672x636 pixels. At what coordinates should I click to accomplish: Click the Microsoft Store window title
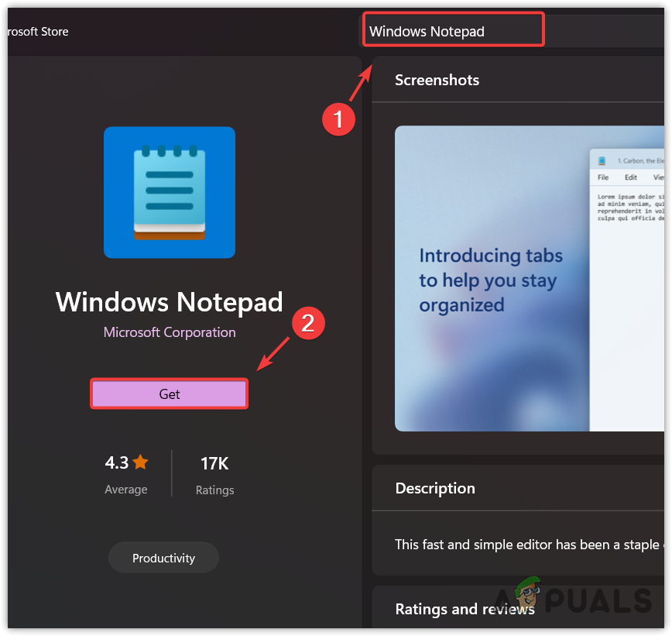coord(38,31)
